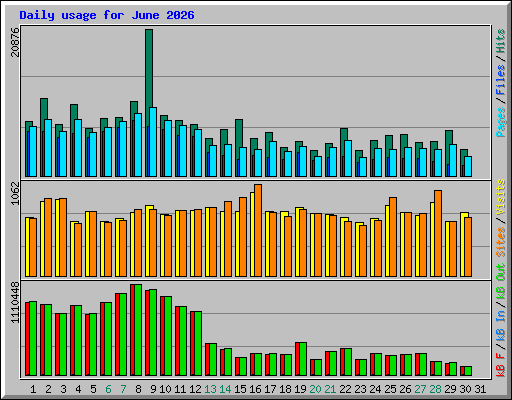Select the orange sites bar for day 16

click(x=258, y=230)
